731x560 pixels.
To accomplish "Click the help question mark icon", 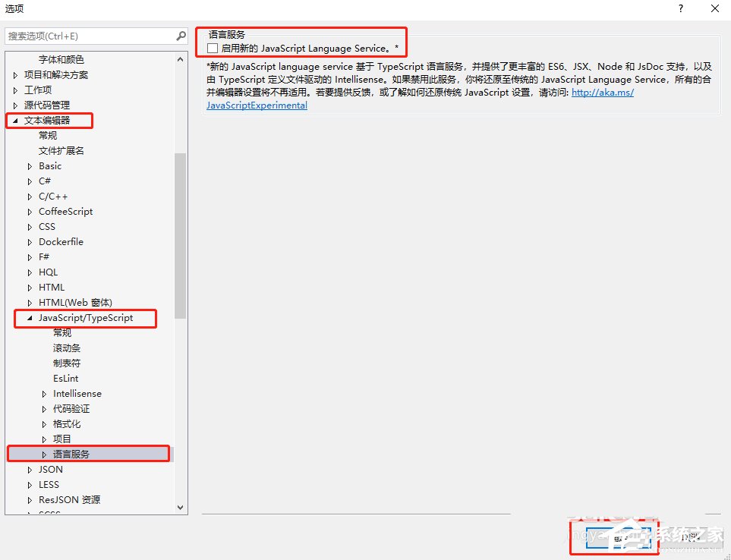I will point(680,8).
